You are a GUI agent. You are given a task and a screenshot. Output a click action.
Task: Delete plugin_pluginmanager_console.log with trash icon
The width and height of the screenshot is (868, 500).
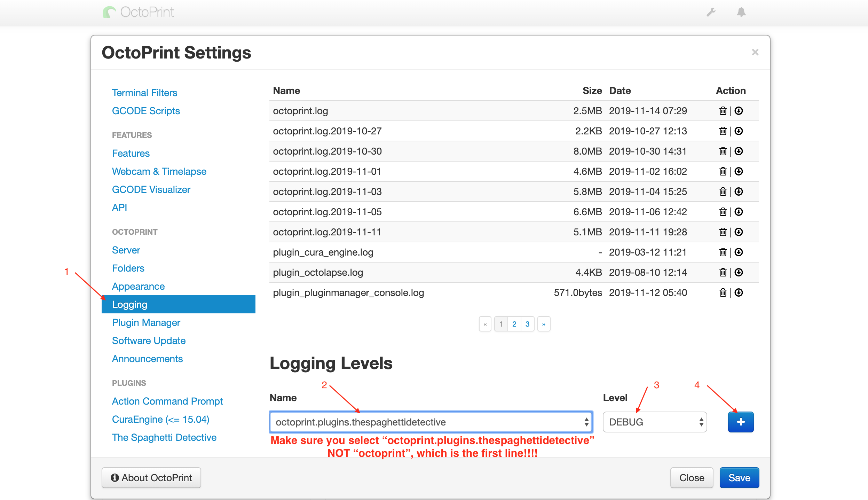(723, 292)
